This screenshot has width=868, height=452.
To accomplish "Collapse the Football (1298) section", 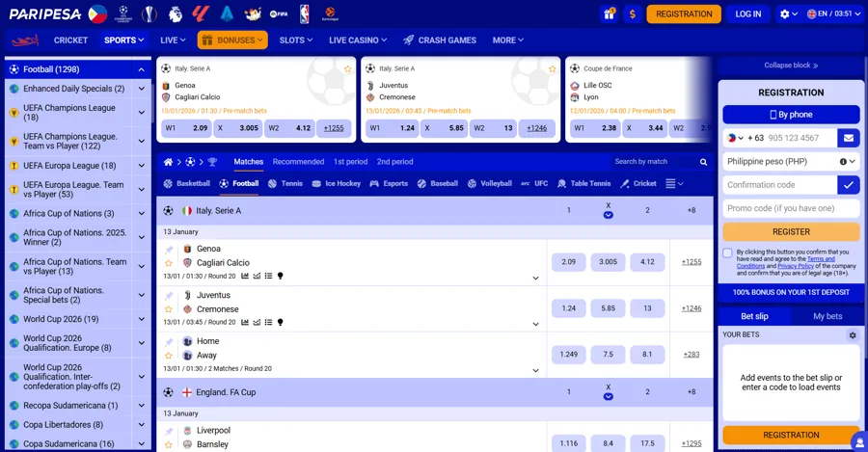I will pos(141,69).
